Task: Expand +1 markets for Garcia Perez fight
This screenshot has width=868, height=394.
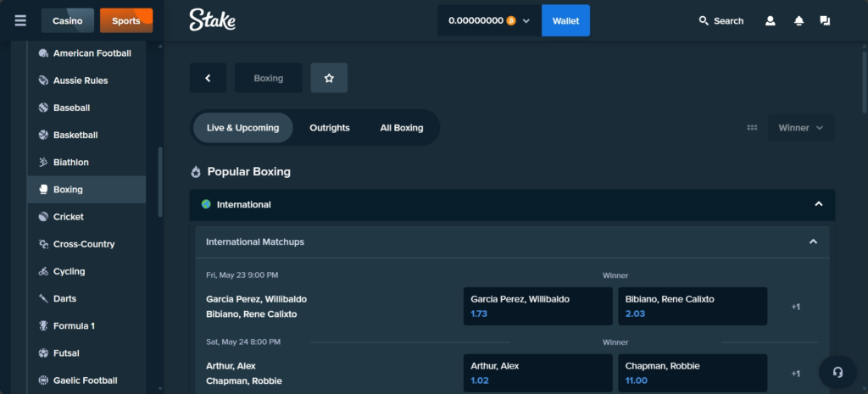Action: click(795, 307)
